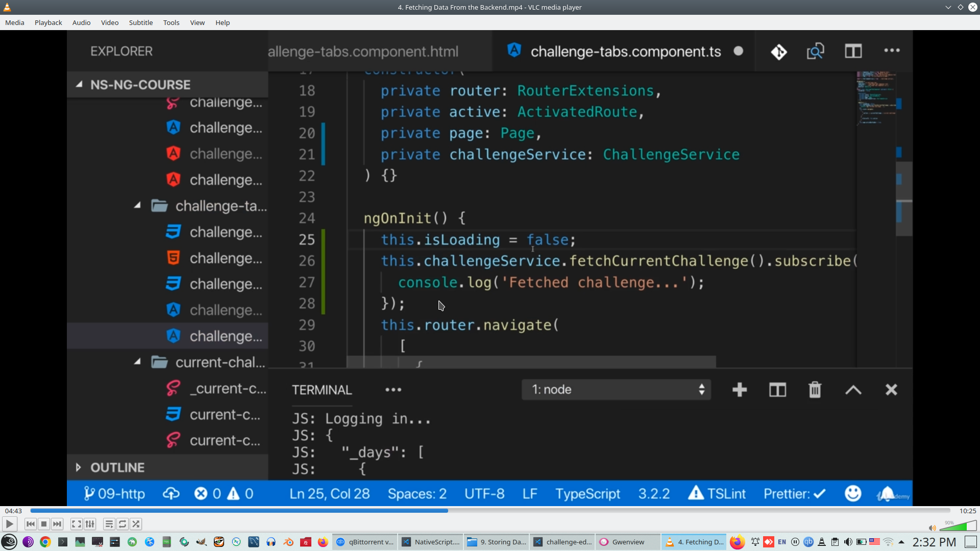Toggle loop repeat mode
This screenshot has height=551, width=980.
click(122, 524)
